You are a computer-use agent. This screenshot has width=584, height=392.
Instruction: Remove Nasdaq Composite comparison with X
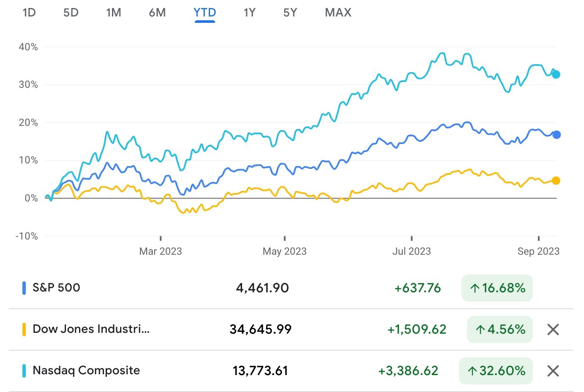tap(553, 371)
